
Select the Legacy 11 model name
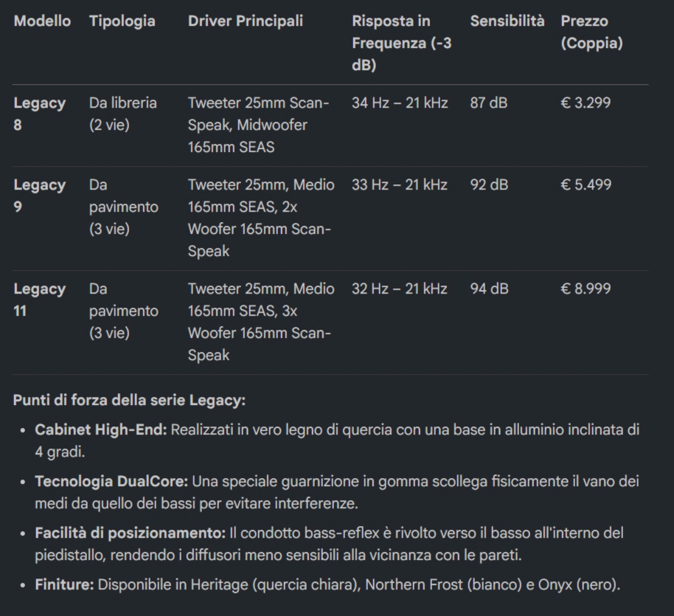(40, 300)
